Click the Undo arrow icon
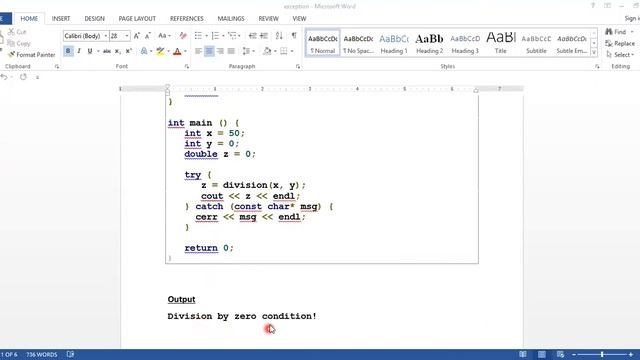Viewport: 640px width, 360px height. pyautogui.click(x=4, y=77)
